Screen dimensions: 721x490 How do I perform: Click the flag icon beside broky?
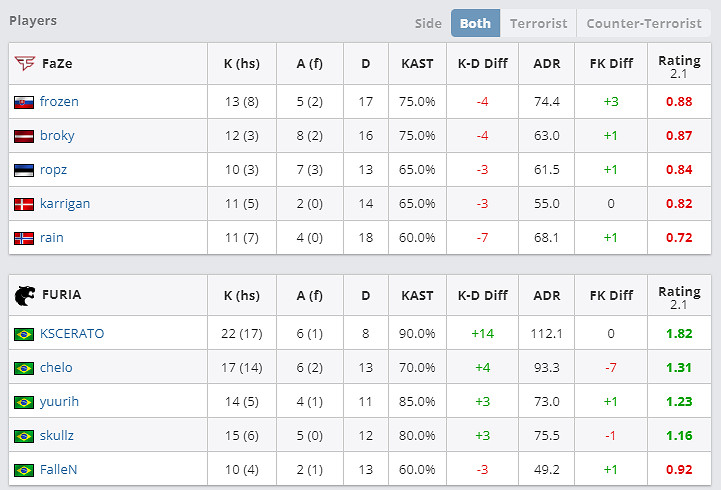coord(24,136)
